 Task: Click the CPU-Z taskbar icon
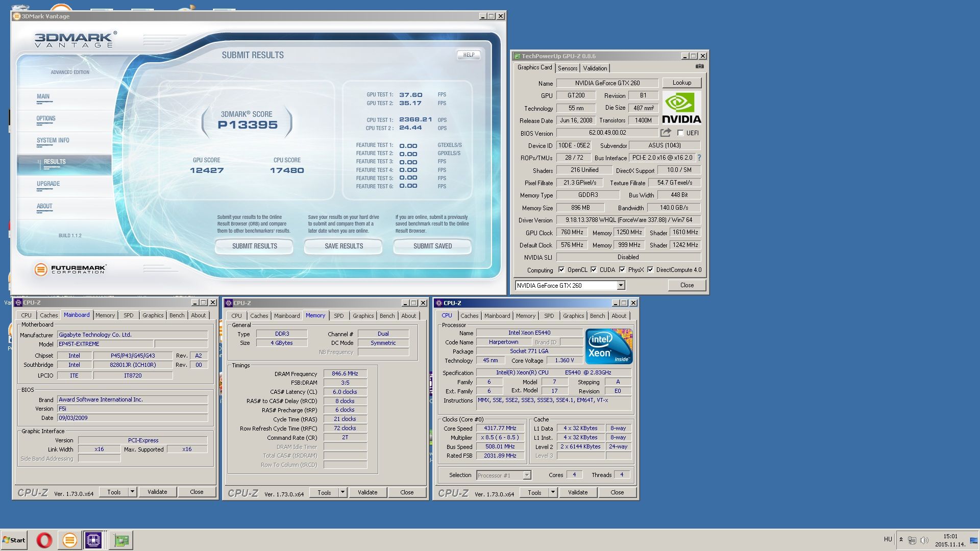(93, 540)
